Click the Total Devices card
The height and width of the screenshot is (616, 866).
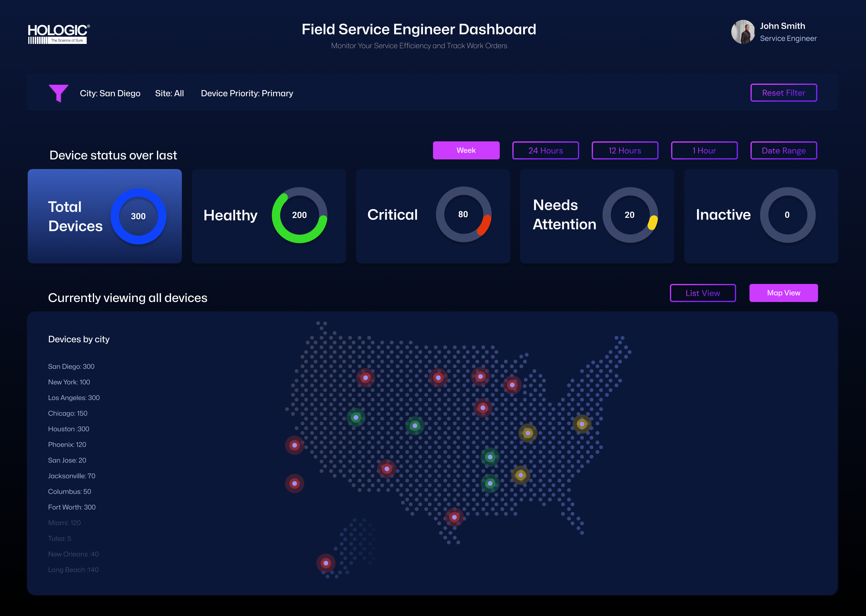(105, 216)
